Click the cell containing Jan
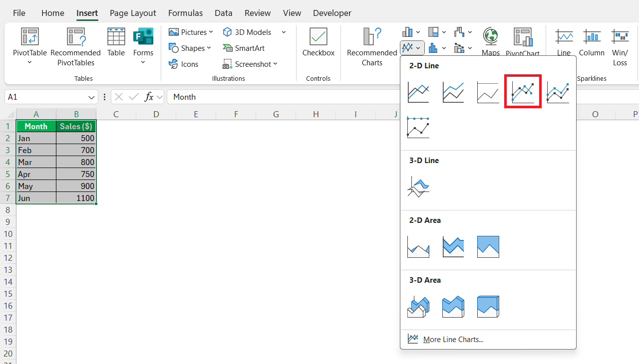The height and width of the screenshot is (364, 639). tap(36, 138)
